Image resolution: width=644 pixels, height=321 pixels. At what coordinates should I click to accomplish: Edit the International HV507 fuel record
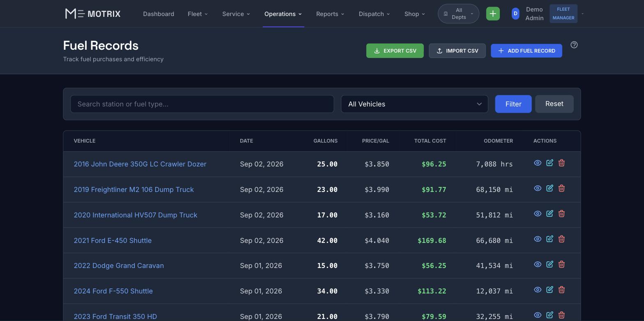[x=550, y=214]
